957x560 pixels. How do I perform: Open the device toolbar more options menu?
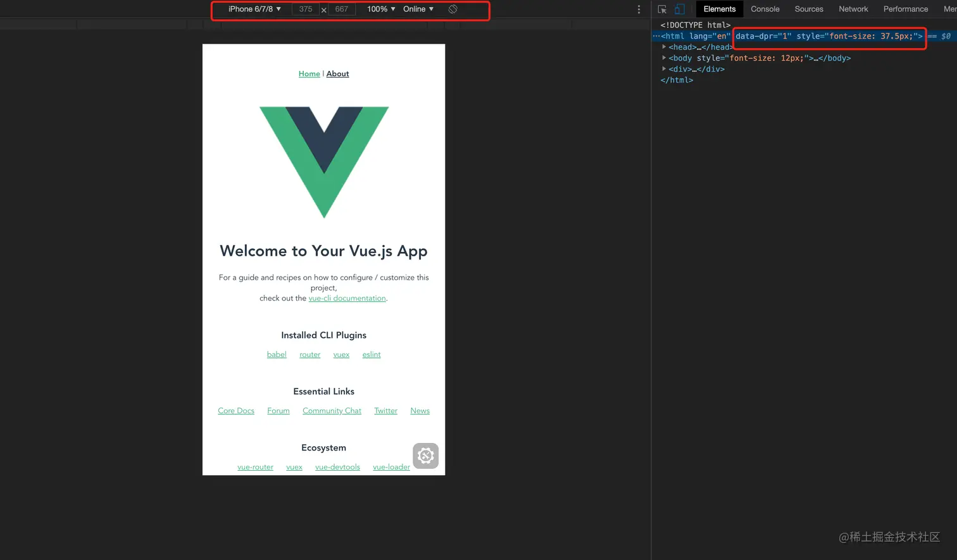[x=639, y=9]
